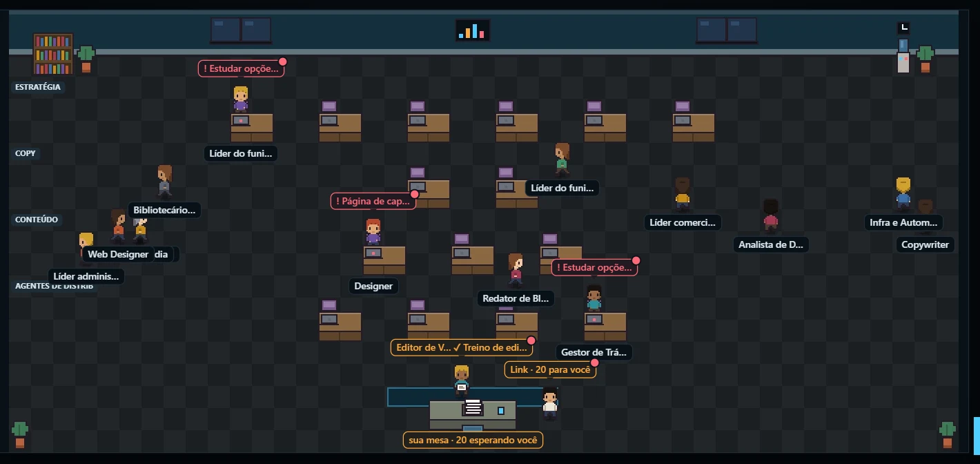Click the 'Copywriter' name label
The width and height of the screenshot is (980, 464).
(925, 244)
